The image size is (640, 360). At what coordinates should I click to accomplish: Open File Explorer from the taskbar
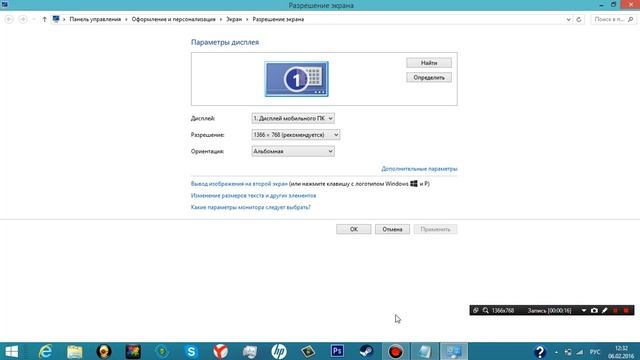pos(75,351)
